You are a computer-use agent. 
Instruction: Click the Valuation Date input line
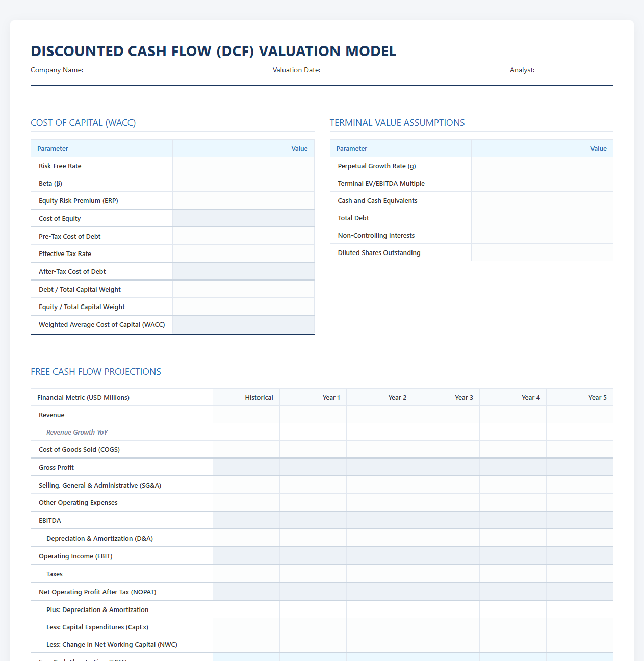(361, 70)
